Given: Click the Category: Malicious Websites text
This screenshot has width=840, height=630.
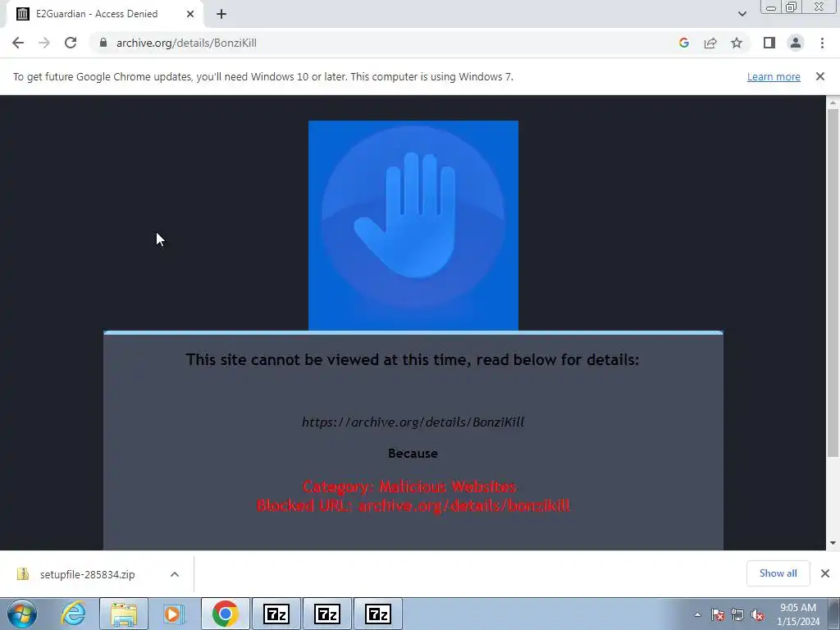Looking at the screenshot, I should [409, 486].
